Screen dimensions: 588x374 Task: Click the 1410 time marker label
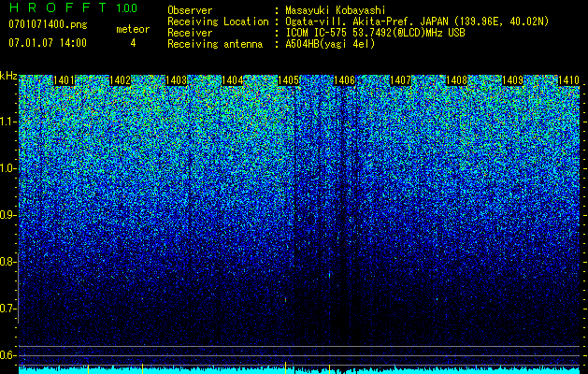(x=569, y=80)
